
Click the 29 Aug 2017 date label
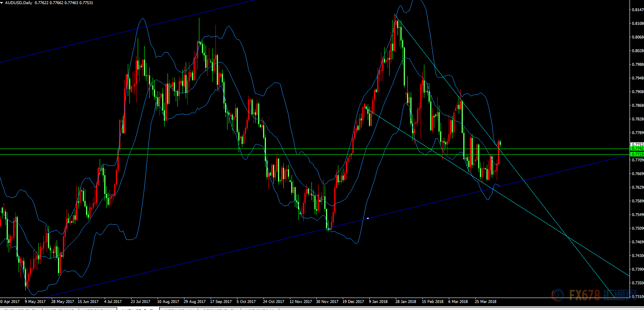tap(195, 302)
